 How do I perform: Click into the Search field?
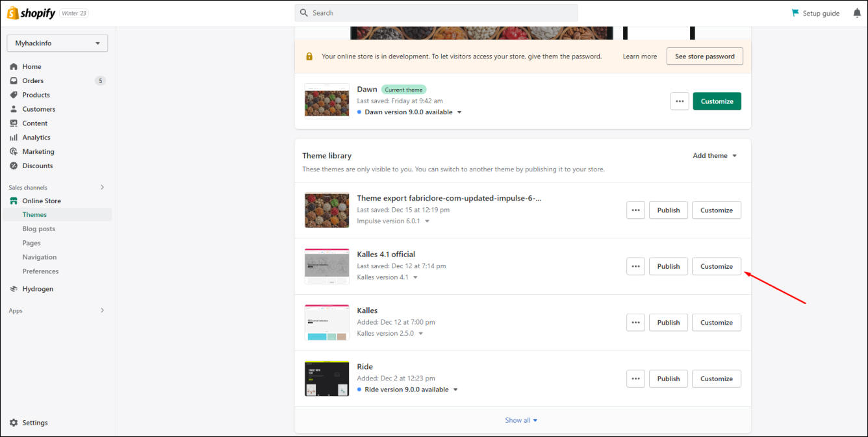(437, 13)
